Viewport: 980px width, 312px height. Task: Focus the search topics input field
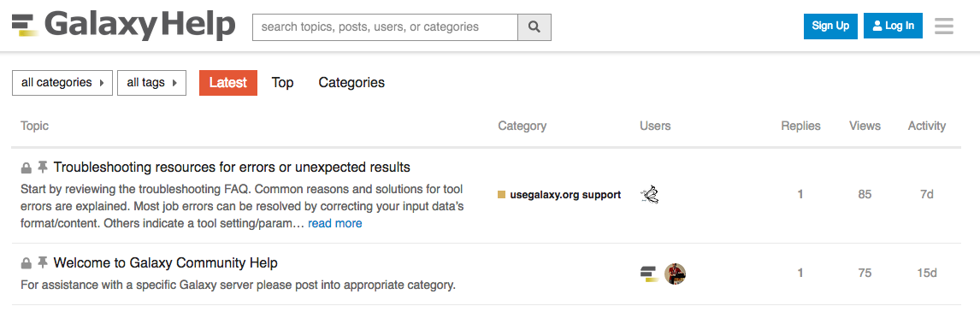coord(385,26)
